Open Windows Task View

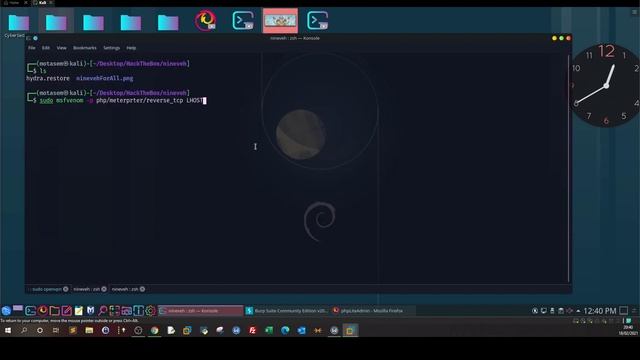56,330
